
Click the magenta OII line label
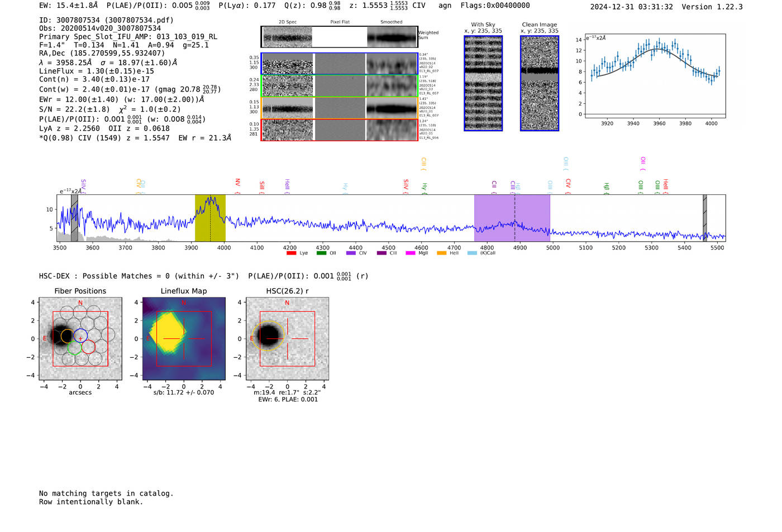coord(643,164)
